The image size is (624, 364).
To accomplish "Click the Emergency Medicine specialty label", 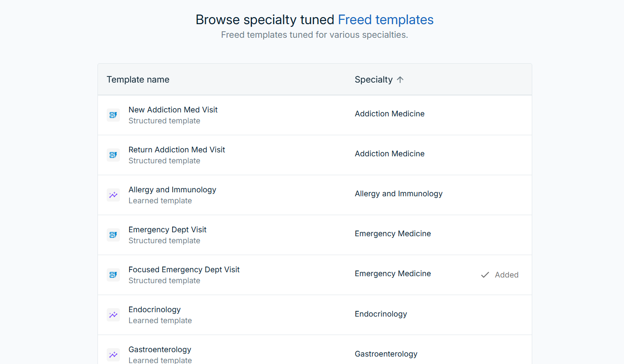I will 393,233.
